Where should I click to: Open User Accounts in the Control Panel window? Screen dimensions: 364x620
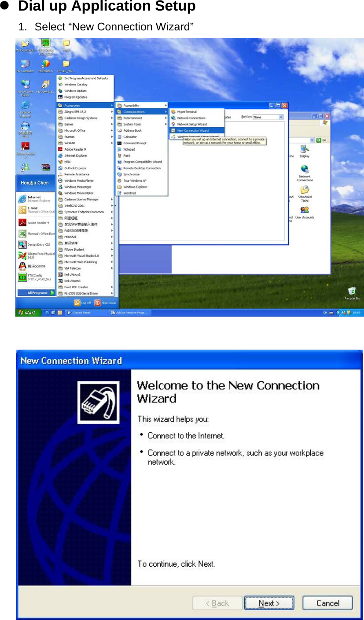click(305, 210)
